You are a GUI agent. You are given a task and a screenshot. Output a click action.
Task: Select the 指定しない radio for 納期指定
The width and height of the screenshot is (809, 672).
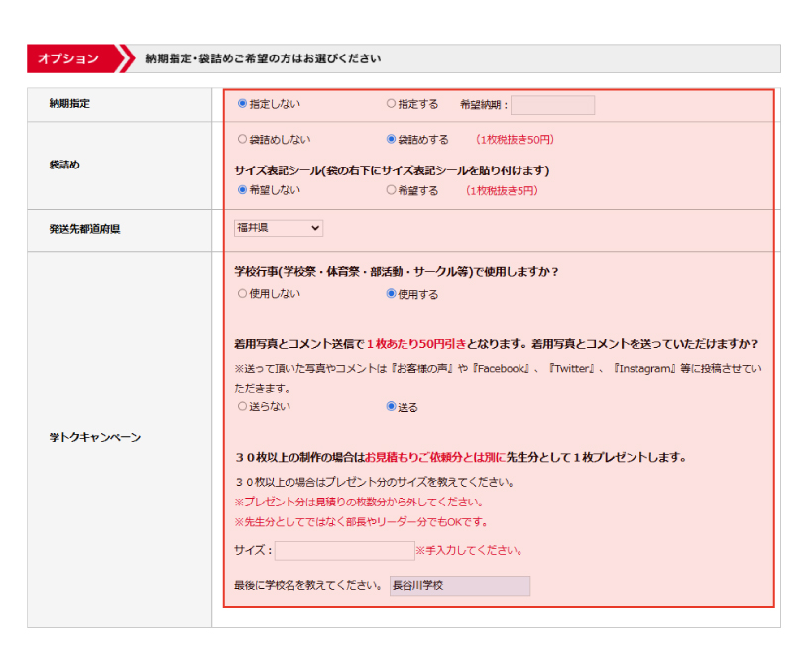(x=242, y=104)
